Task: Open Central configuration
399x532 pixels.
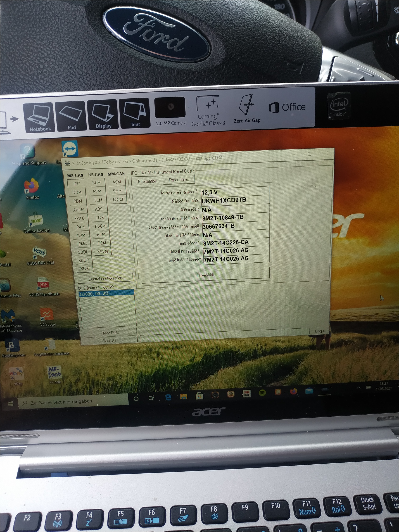Action: 105,279
